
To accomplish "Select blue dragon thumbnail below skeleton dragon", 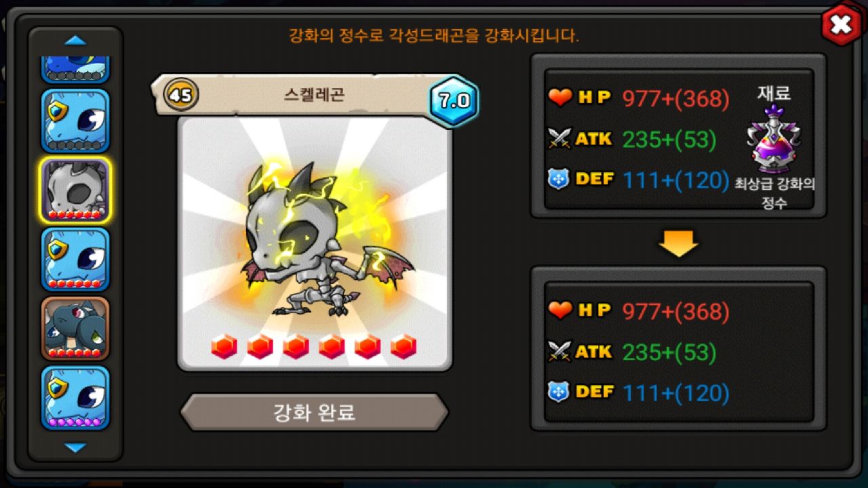I will tap(75, 259).
